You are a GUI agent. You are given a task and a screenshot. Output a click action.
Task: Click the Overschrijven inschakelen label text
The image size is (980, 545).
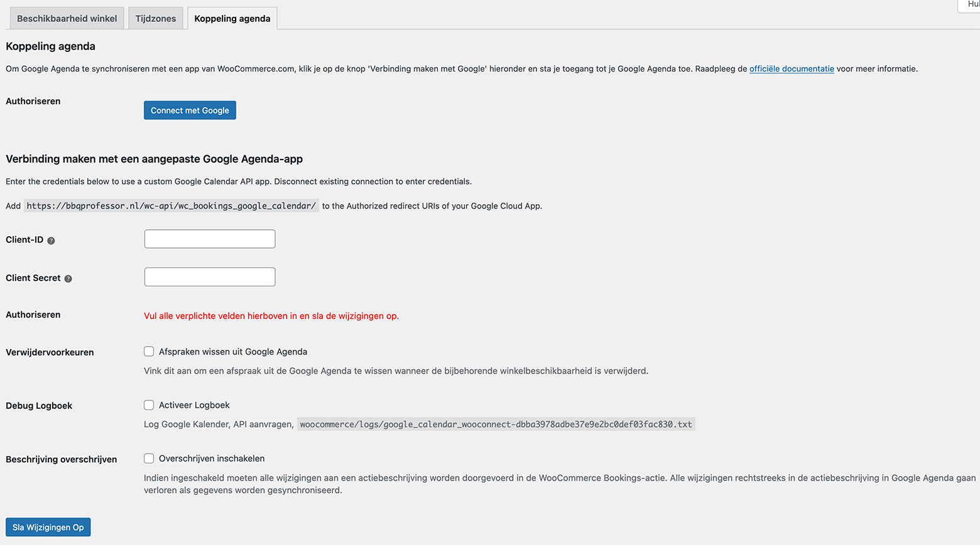pyautogui.click(x=212, y=458)
